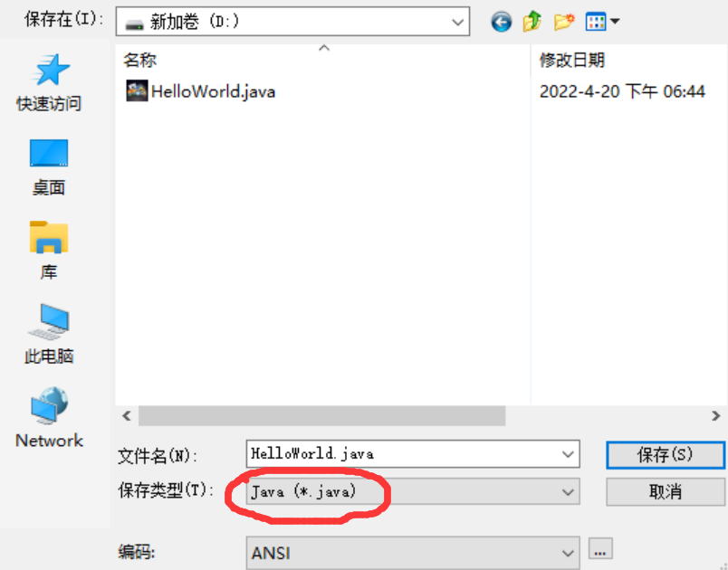
Task: Create a new folder icon
Action: tap(564, 22)
